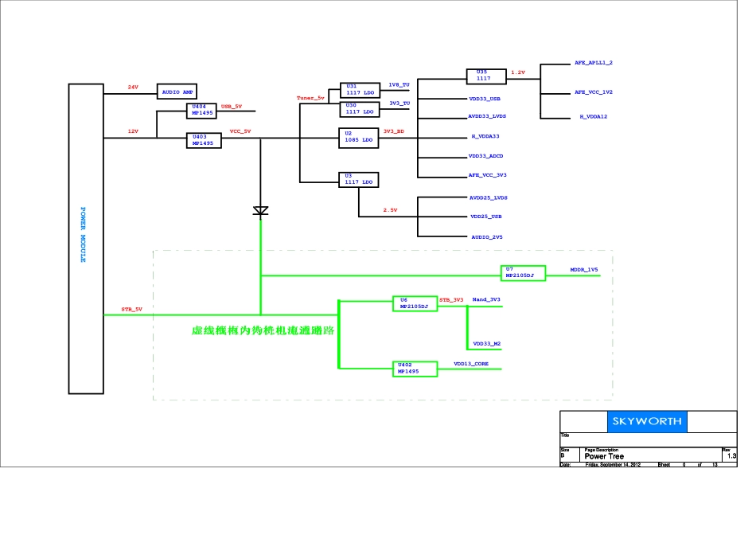This screenshot has height=535, width=756.
Task: Click the 12V rail label
Action: tap(133, 131)
